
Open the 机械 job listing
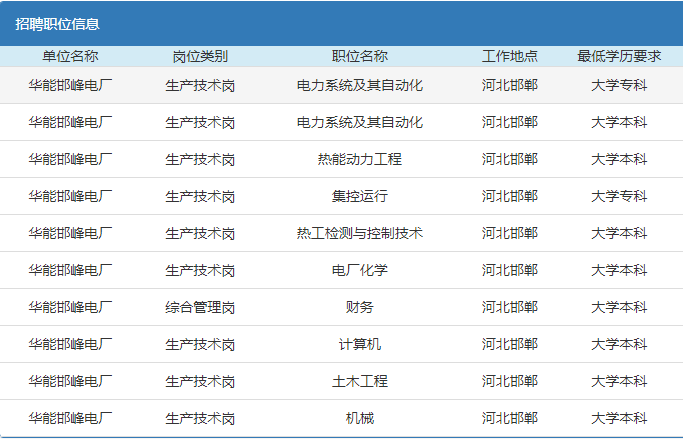pyautogui.click(x=359, y=418)
